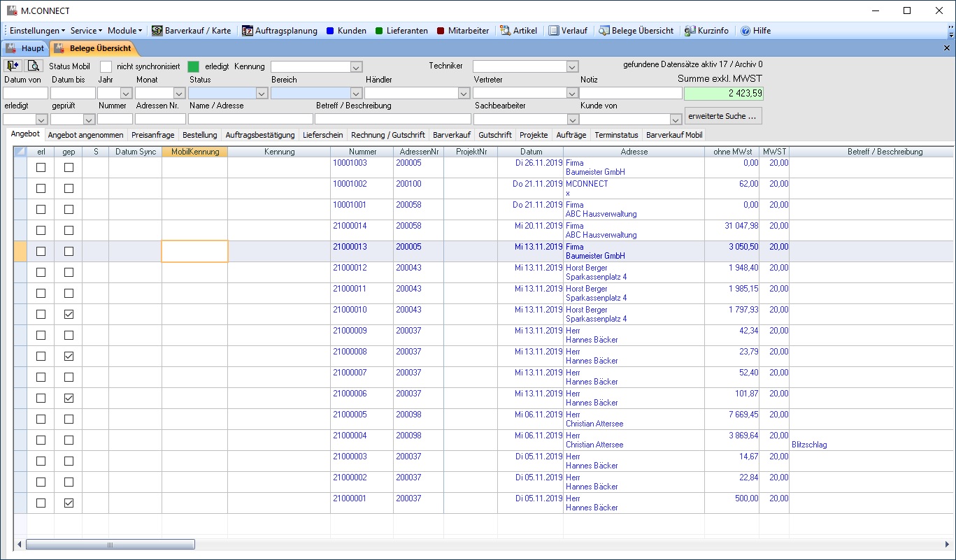956x560 pixels.
Task: Expand the Techniker dropdown
Action: tap(572, 67)
